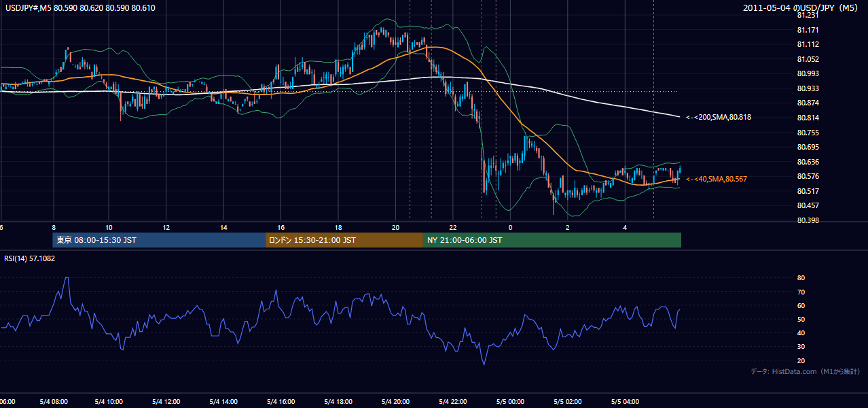Click bottom time label 5/4 14:00
Image resolution: width=868 pixels, height=408 pixels.
pos(223,402)
